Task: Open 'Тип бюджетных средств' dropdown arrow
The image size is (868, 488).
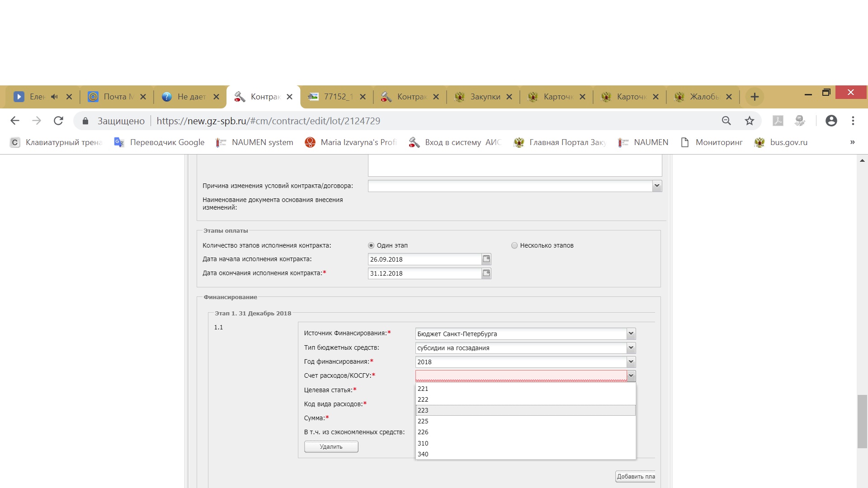Action: tap(631, 348)
